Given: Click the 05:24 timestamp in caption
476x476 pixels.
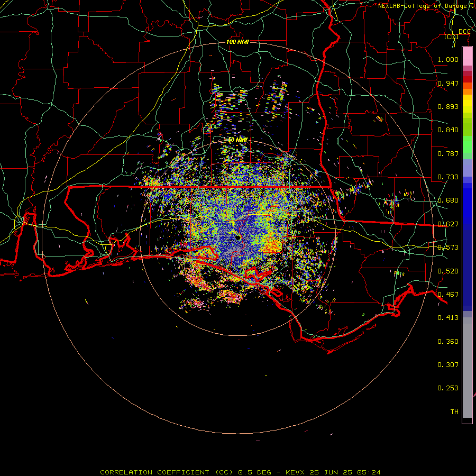Looking at the screenshot, I should (369, 472).
